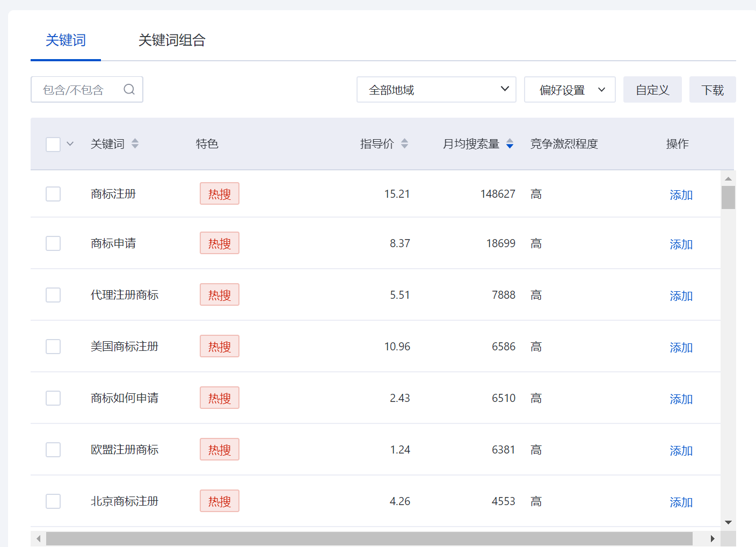
Task: Click the vertical scrollbar up arrow
Action: pyautogui.click(x=728, y=178)
